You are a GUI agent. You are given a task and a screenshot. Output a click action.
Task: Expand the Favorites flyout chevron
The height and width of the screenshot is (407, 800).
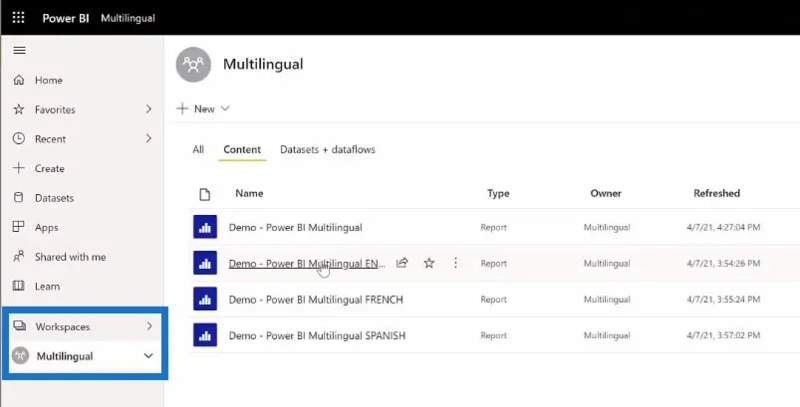pyautogui.click(x=148, y=109)
